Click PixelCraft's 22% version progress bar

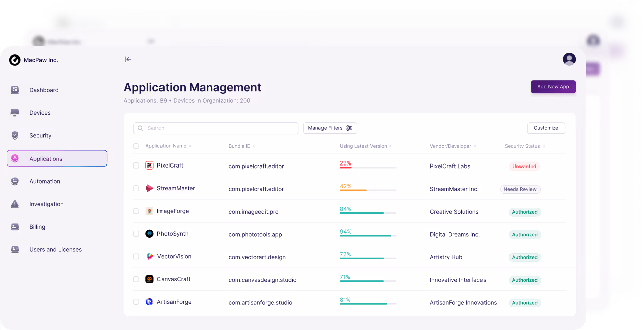[368, 167]
